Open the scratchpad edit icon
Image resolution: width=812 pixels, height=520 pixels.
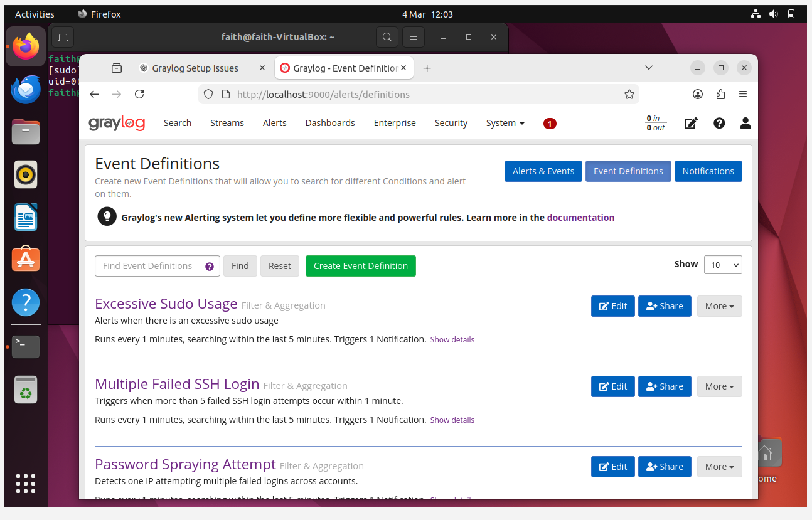(691, 124)
